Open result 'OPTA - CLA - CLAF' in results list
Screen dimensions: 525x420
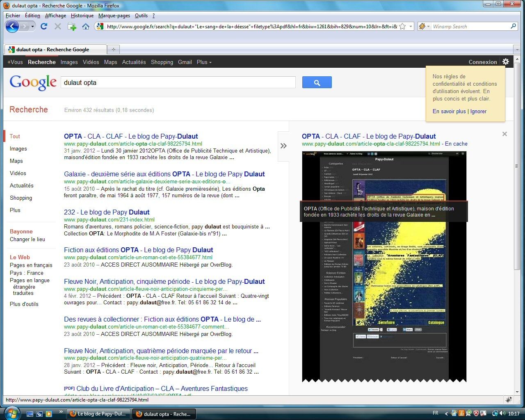pyautogui.click(x=131, y=136)
